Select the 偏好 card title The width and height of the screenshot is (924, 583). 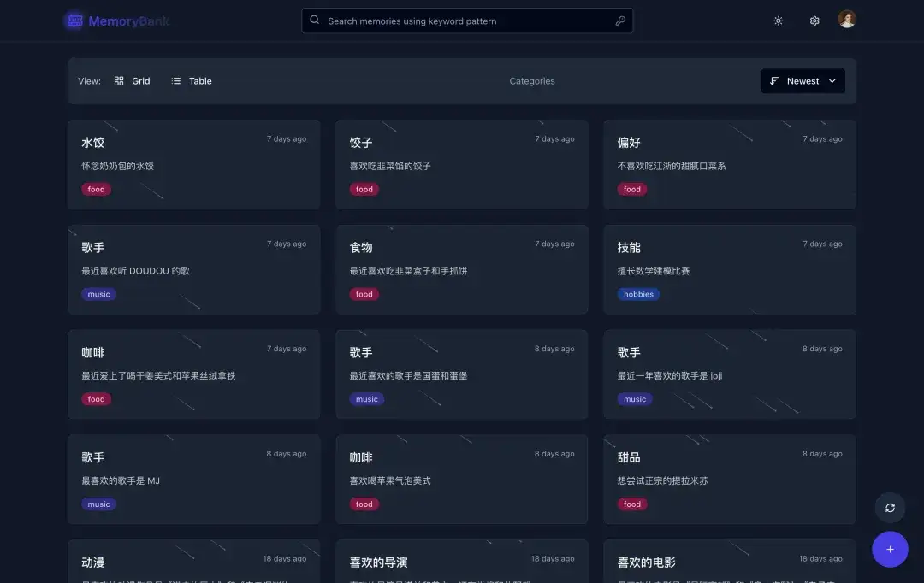629,143
